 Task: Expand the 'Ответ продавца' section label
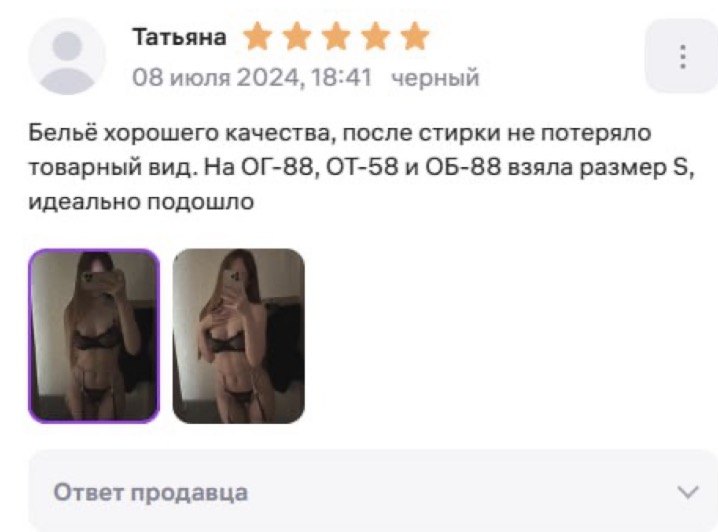point(151,493)
